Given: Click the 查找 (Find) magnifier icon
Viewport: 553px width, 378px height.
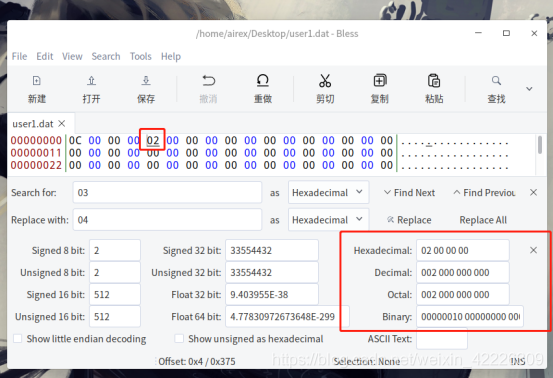Looking at the screenshot, I should tap(496, 81).
